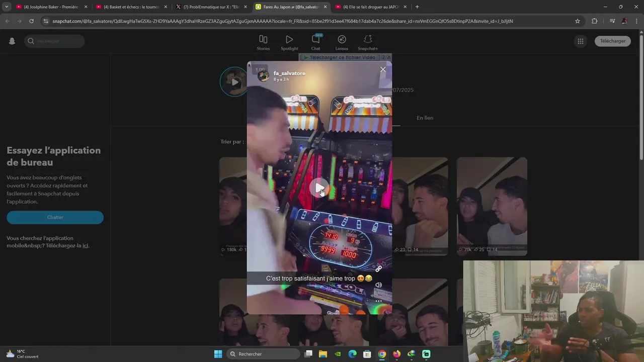Click the 1.00 playback speed badge

(260, 70)
